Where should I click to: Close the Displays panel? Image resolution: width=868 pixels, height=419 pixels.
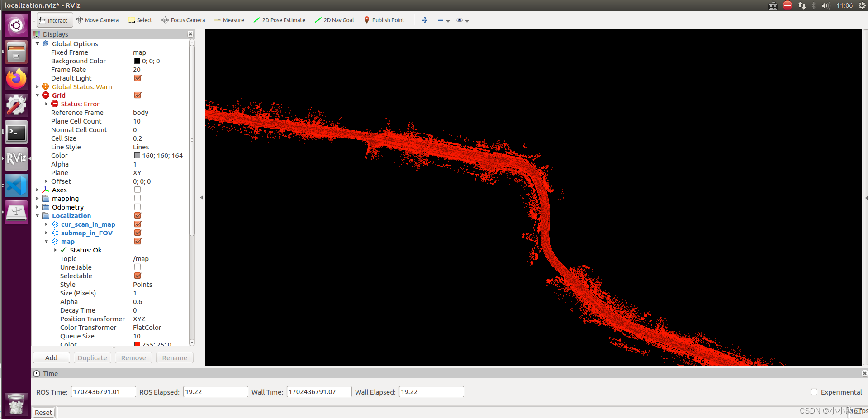[x=190, y=34]
